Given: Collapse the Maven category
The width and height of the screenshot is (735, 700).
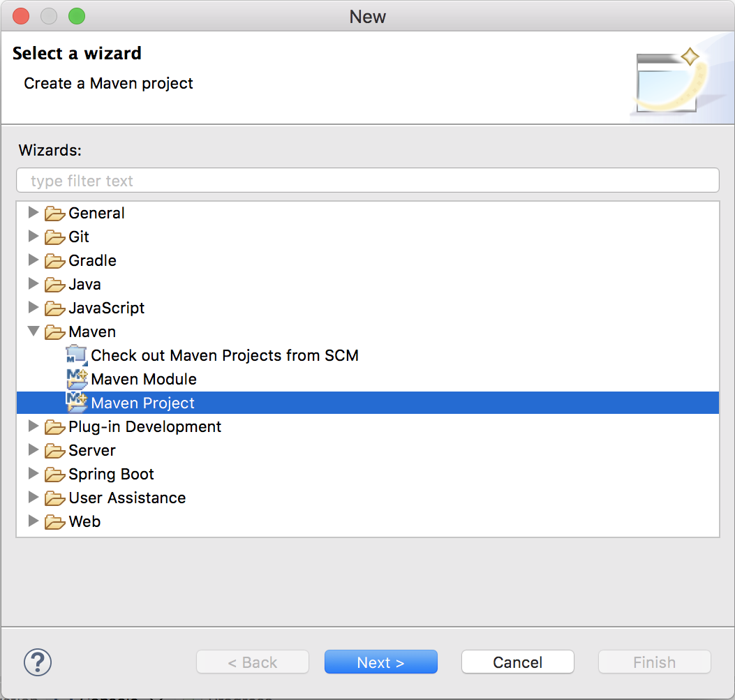Looking at the screenshot, I should 34,332.
